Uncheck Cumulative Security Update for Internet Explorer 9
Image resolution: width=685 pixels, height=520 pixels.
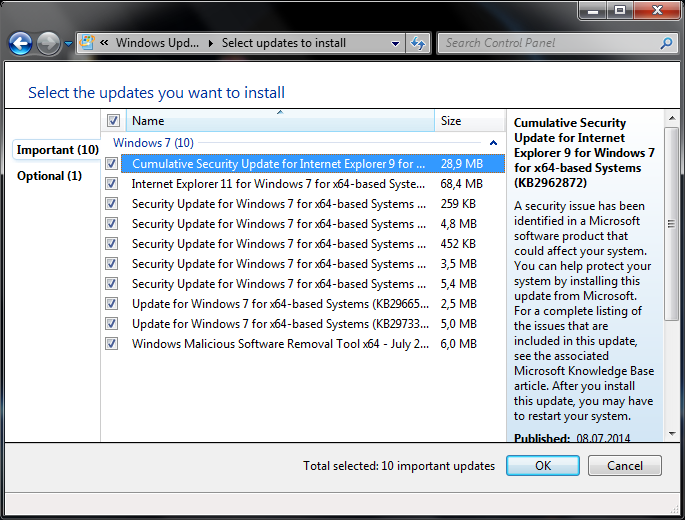coord(111,164)
